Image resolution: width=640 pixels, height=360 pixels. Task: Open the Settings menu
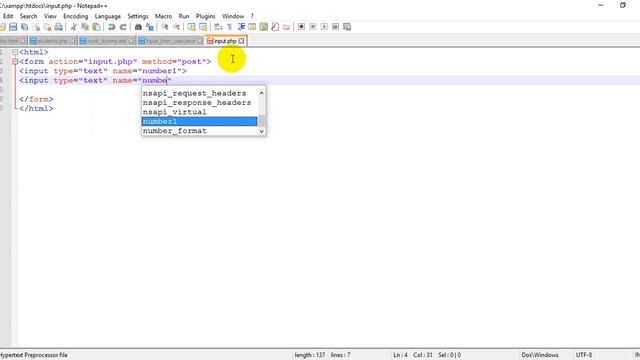(x=138, y=16)
